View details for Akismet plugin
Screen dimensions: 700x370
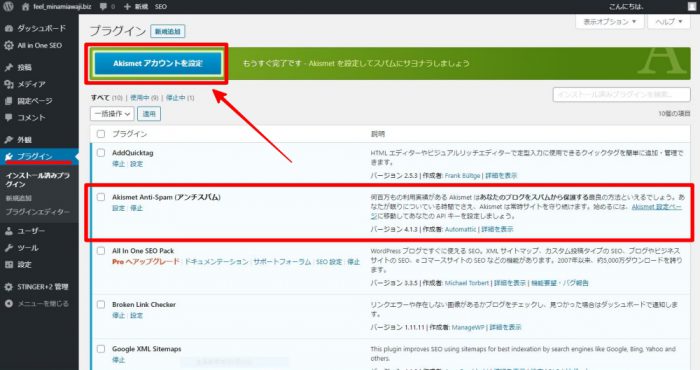497,229
